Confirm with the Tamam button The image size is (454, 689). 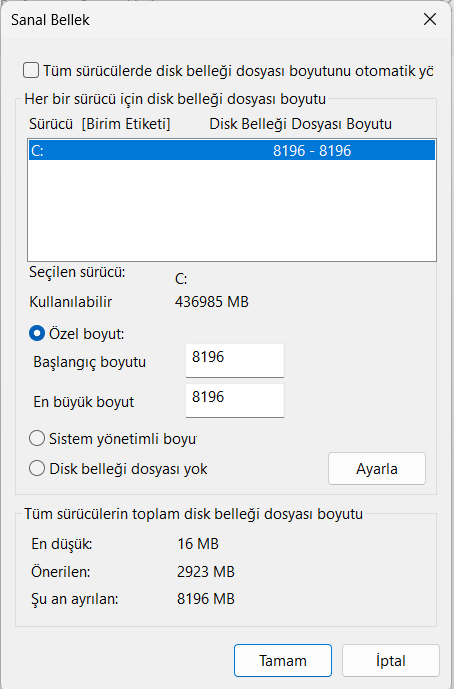(x=283, y=660)
